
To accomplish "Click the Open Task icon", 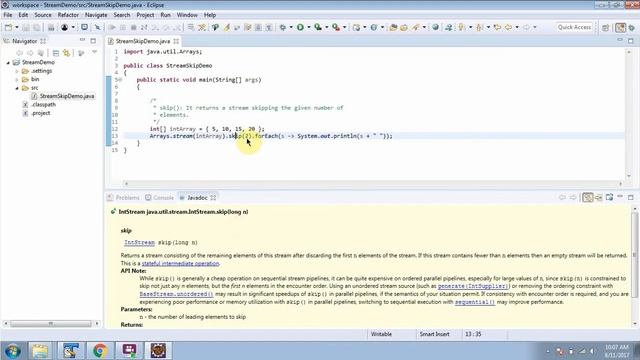I will [x=404, y=27].
